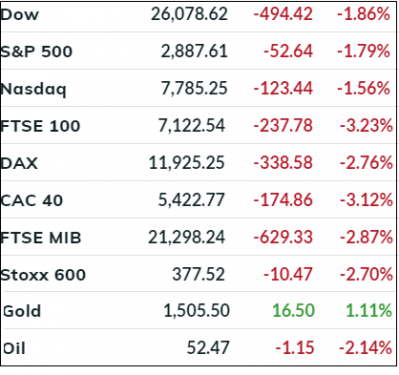Screen dimensions: 399x375
Task: Select the Gold price 1,505.50
Action: tap(197, 311)
